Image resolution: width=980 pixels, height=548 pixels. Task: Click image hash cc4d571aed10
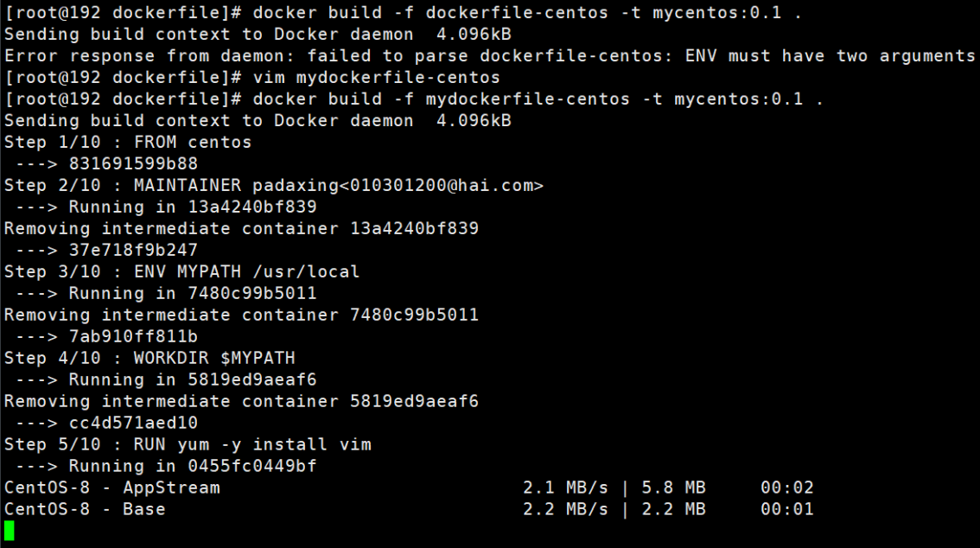click(133, 423)
